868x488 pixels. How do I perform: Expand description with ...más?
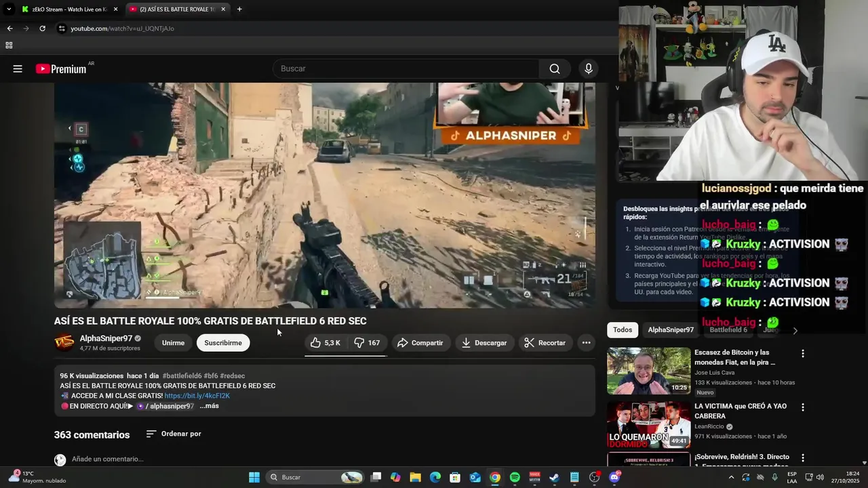click(209, 406)
